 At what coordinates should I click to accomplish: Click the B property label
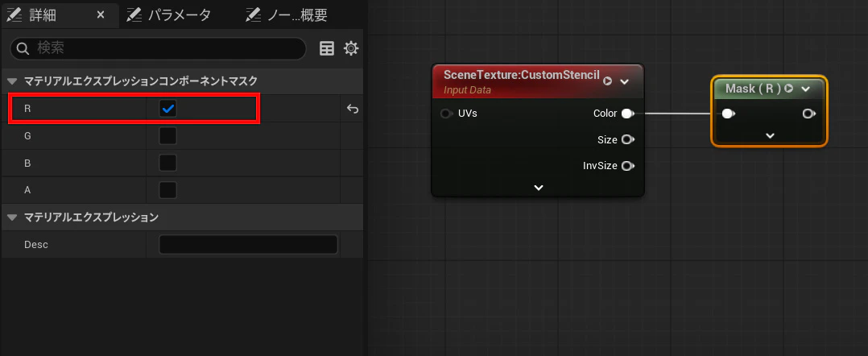tap(27, 163)
